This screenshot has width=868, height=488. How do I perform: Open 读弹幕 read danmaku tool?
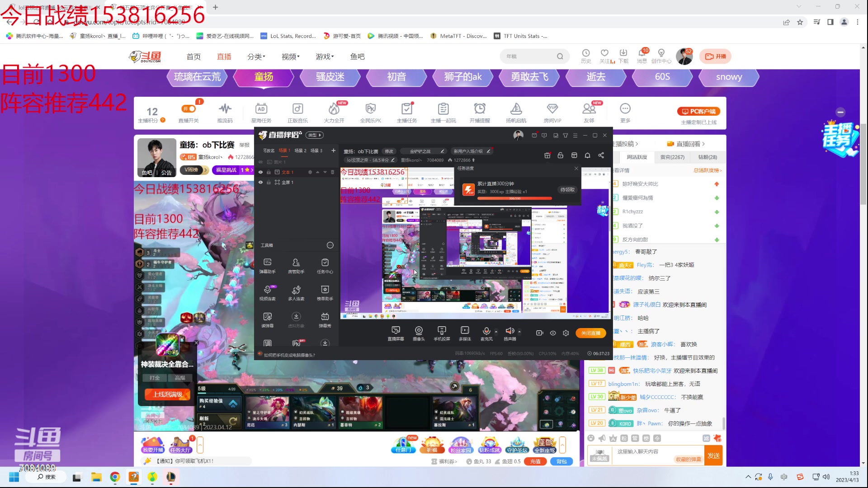[x=268, y=320]
